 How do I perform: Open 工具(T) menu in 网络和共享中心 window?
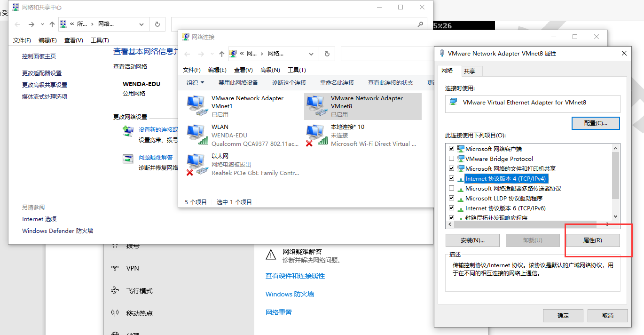[x=100, y=40]
